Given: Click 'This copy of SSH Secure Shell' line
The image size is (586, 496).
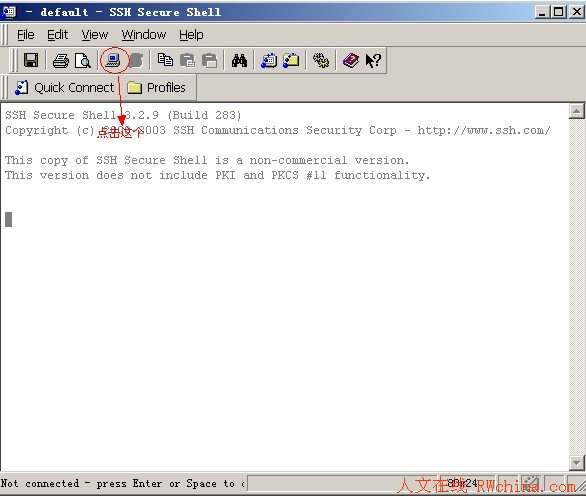Looking at the screenshot, I should 207,160.
